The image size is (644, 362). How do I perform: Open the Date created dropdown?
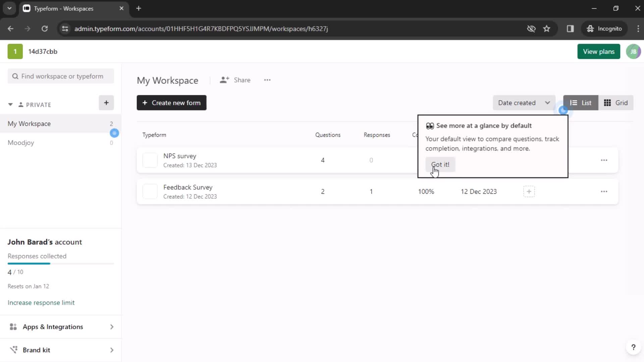524,103
